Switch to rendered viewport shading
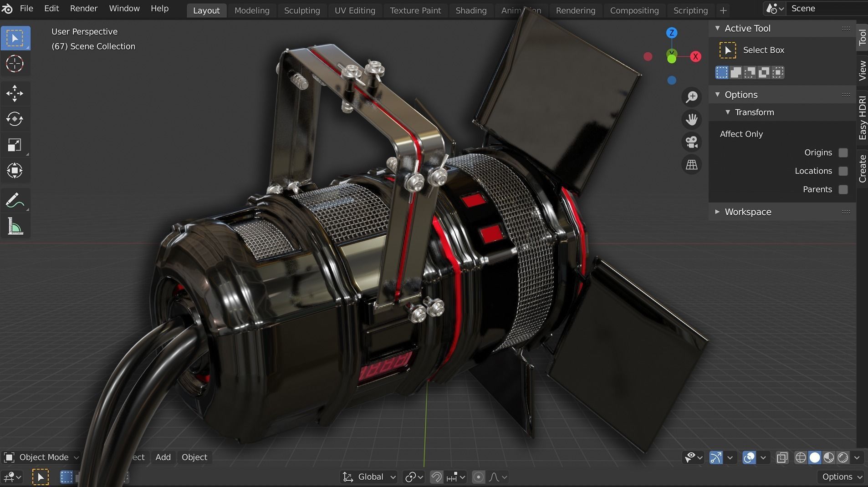Image resolution: width=868 pixels, height=487 pixels. click(x=843, y=457)
